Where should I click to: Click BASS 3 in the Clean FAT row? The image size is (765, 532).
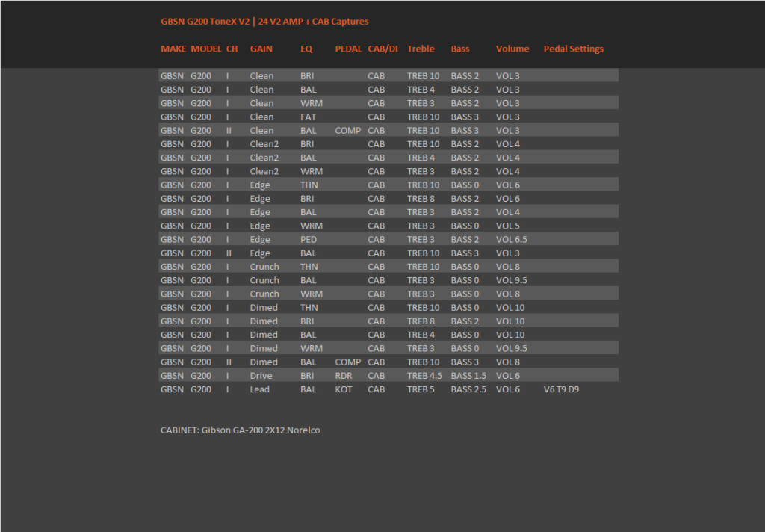pyautogui.click(x=465, y=117)
